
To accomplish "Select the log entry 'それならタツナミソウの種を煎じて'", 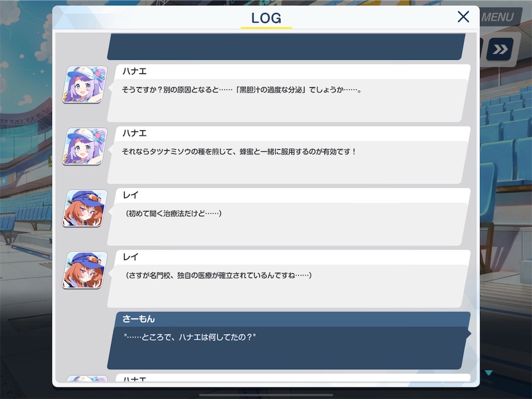I will pyautogui.click(x=289, y=155).
